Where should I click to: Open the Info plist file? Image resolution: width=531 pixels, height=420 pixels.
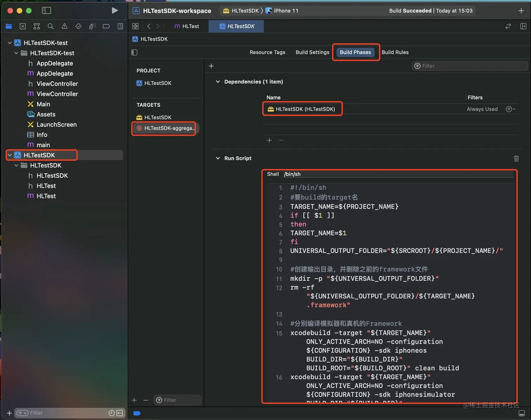tap(37, 134)
